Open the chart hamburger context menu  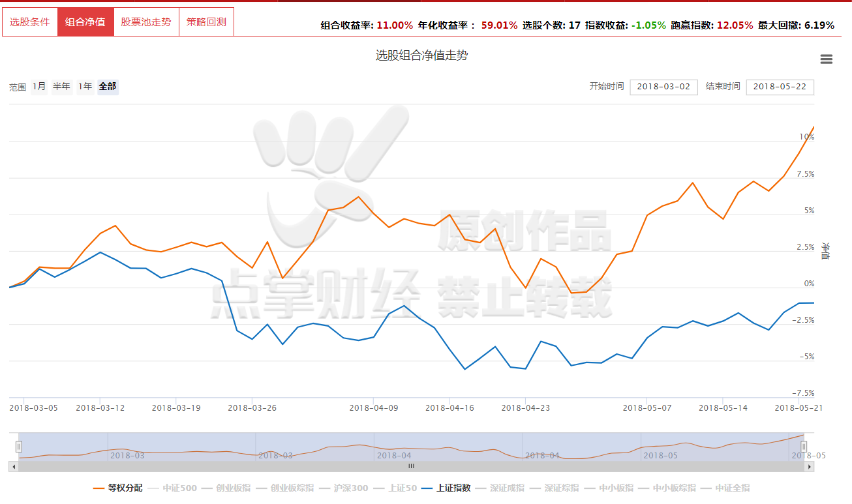coord(826,59)
